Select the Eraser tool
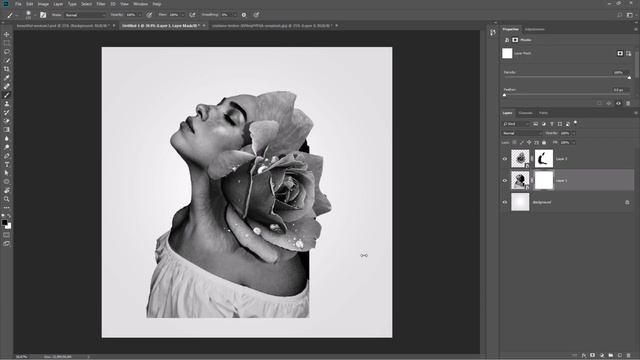The width and height of the screenshot is (640, 360). click(7, 121)
